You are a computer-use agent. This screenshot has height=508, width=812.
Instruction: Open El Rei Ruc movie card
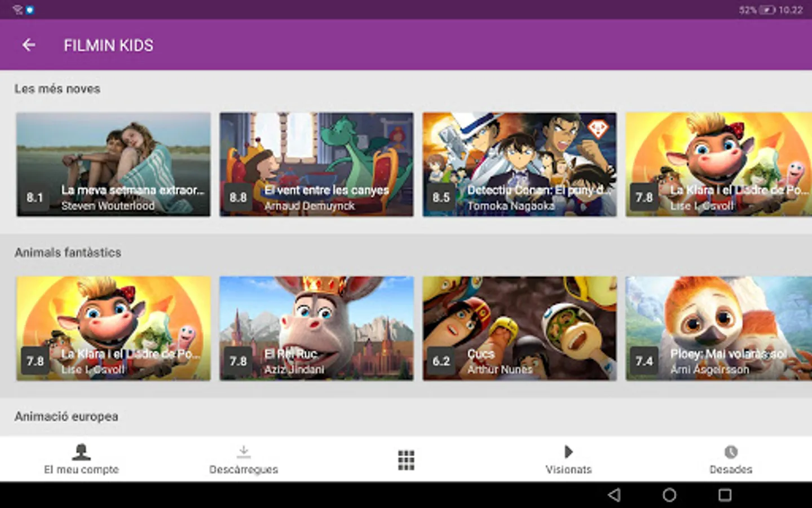(x=316, y=328)
